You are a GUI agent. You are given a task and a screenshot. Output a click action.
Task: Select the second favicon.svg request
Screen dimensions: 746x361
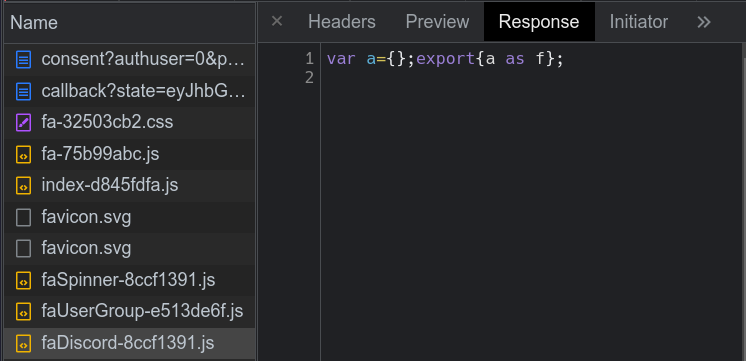point(129,249)
